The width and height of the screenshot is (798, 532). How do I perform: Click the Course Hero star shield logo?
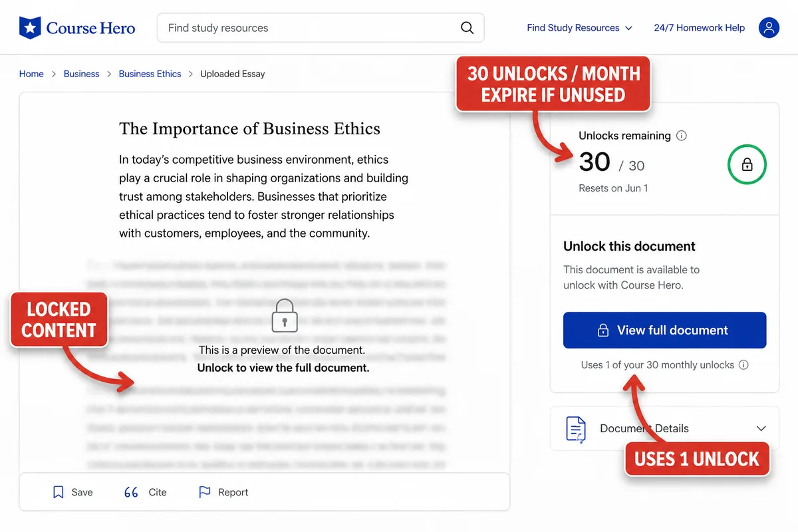29,28
